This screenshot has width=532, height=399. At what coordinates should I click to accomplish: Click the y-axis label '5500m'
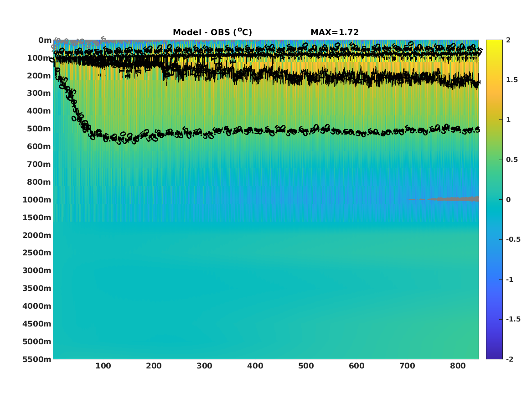coord(37,359)
